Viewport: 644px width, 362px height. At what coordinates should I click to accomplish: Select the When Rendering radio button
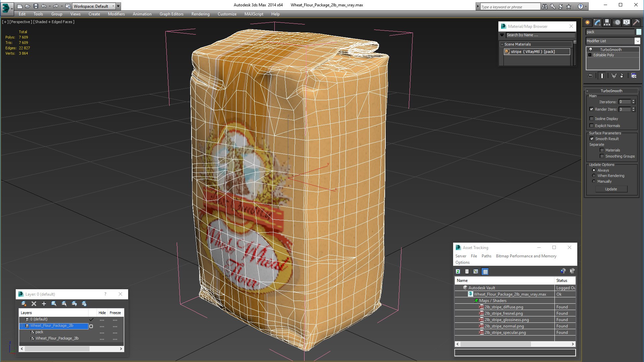pyautogui.click(x=594, y=176)
